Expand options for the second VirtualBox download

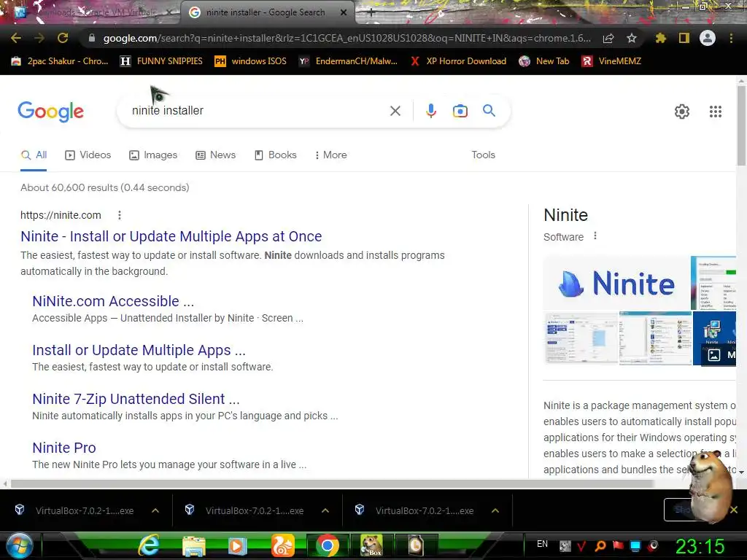[x=325, y=510]
